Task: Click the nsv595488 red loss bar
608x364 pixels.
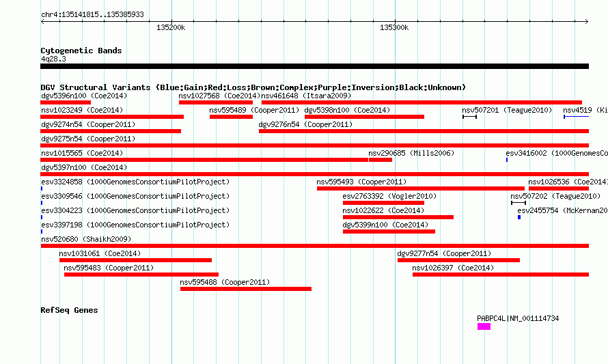Action: pos(246,289)
